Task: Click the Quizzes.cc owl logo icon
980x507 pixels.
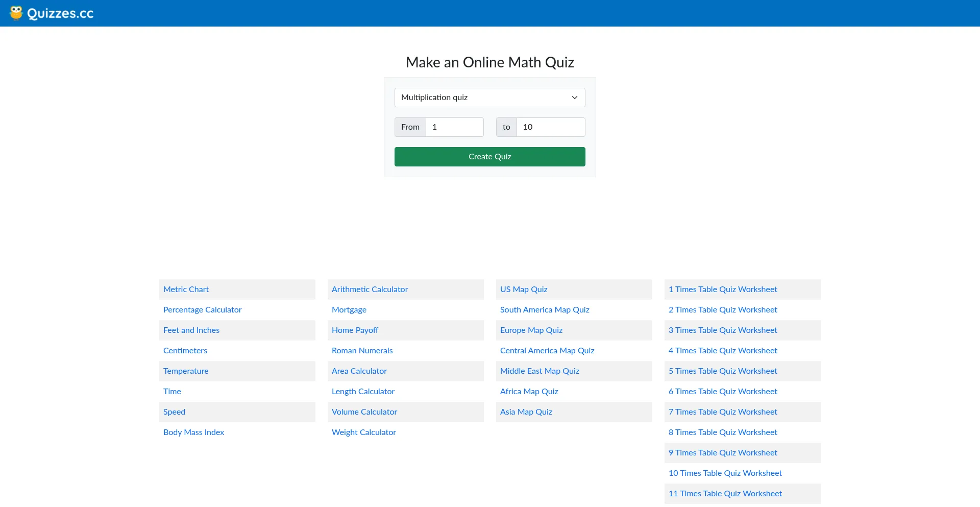Action: [x=16, y=13]
